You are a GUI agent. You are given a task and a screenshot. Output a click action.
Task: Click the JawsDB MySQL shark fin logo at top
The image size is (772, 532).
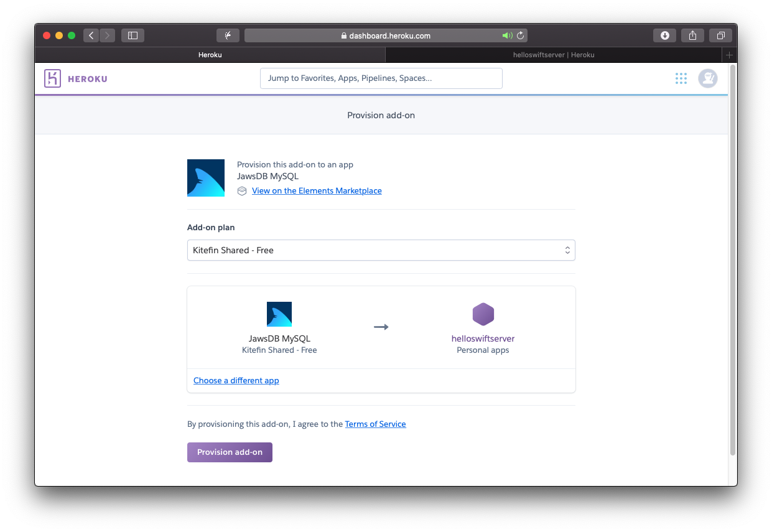pyautogui.click(x=206, y=178)
